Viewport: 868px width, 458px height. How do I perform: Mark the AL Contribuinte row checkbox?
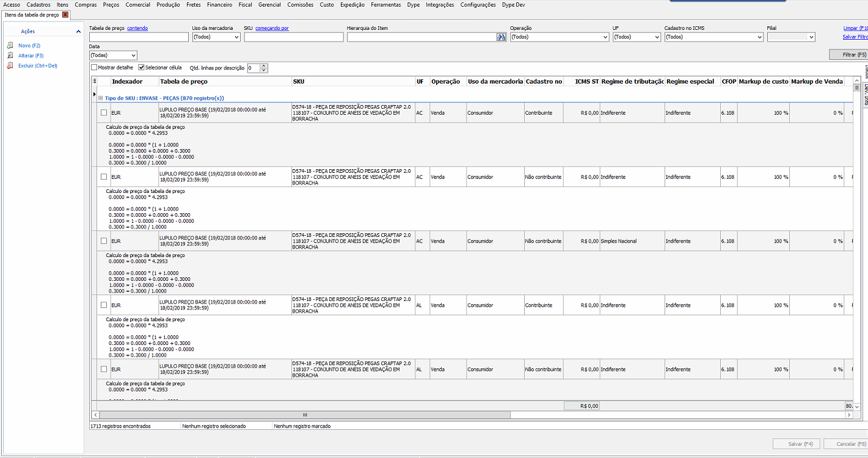coord(104,305)
